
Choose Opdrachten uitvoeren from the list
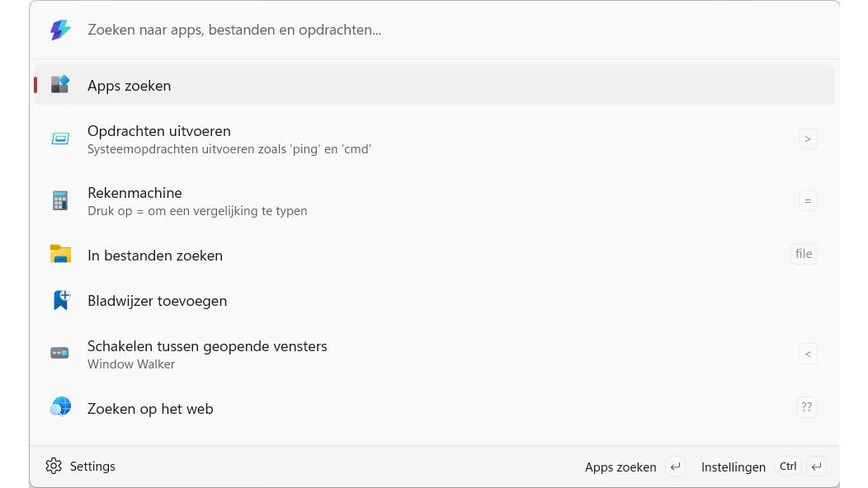pyautogui.click(x=159, y=131)
